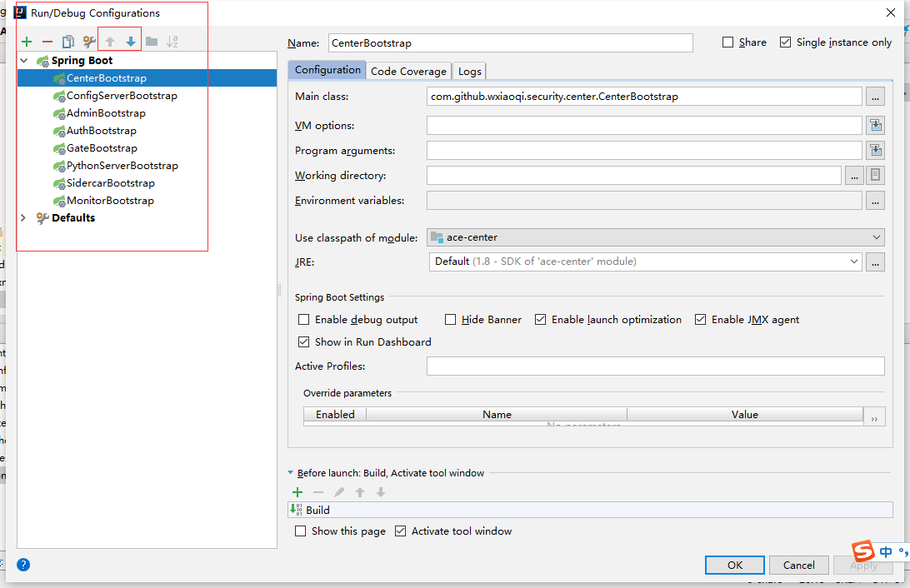Toggle the Chinese input mode indicator

pos(886,552)
